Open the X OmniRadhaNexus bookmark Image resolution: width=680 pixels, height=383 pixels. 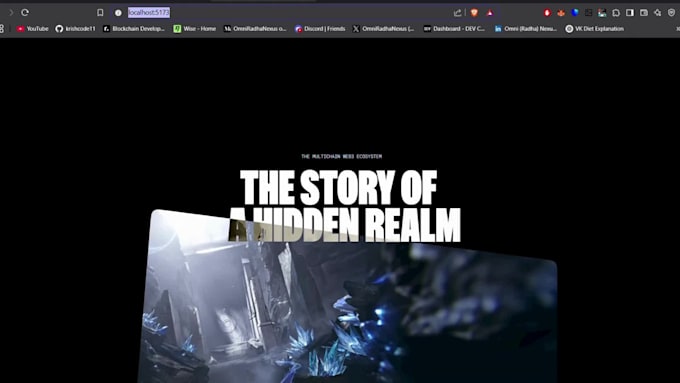coord(383,29)
